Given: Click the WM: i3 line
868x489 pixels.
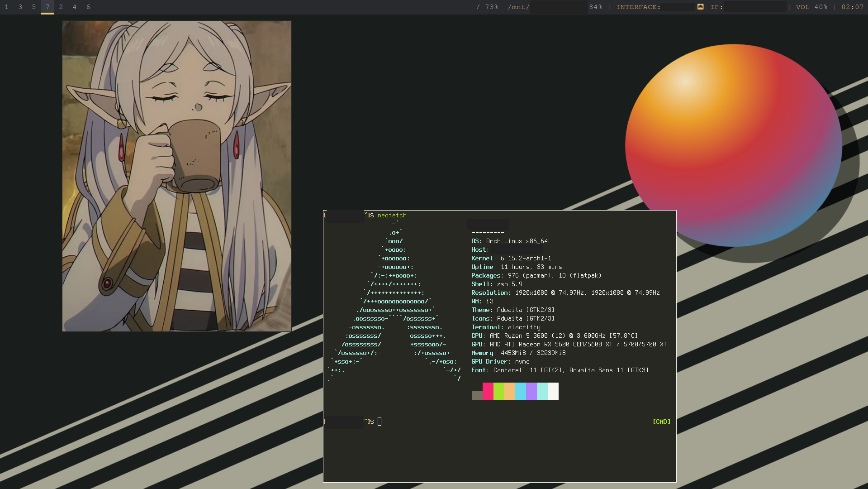Looking at the screenshot, I should [482, 302].
